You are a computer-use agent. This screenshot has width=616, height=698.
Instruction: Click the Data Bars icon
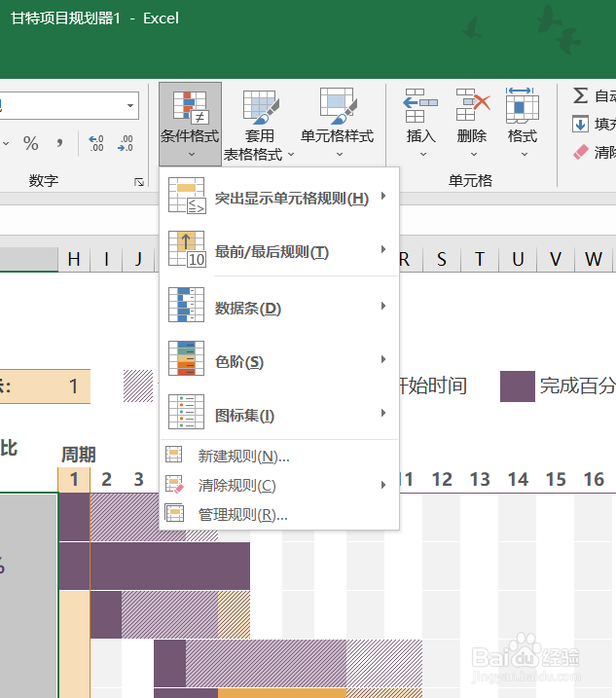pyautogui.click(x=187, y=305)
